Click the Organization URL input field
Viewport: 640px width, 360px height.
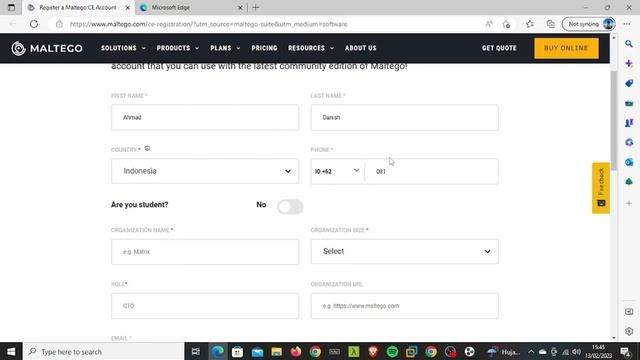[x=404, y=306]
